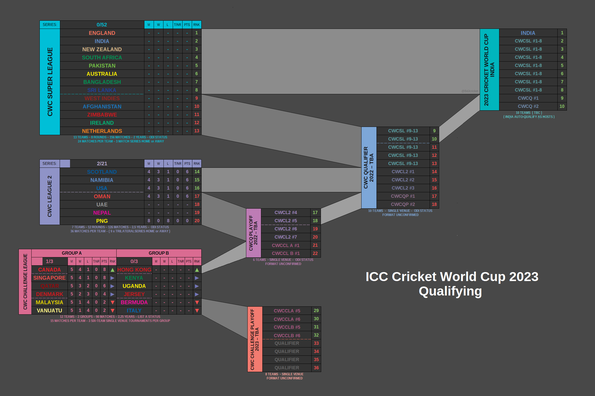The image size is (595, 396).
Task: Click Bermuda's red down-arrow indicator
Action: (x=197, y=302)
